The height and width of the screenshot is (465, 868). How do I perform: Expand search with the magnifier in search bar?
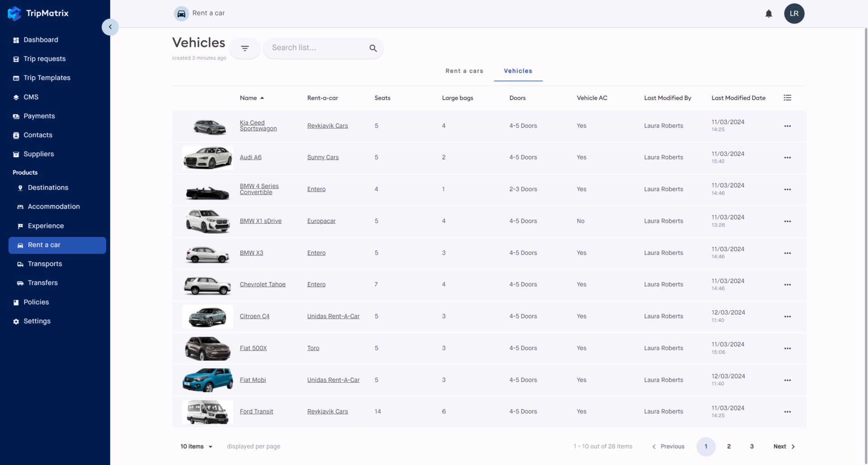pos(373,48)
